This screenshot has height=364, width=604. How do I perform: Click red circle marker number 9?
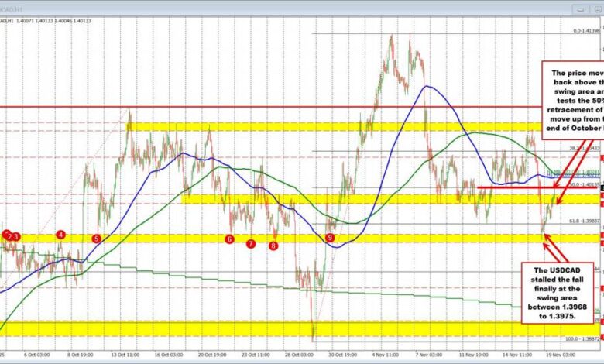(x=331, y=239)
